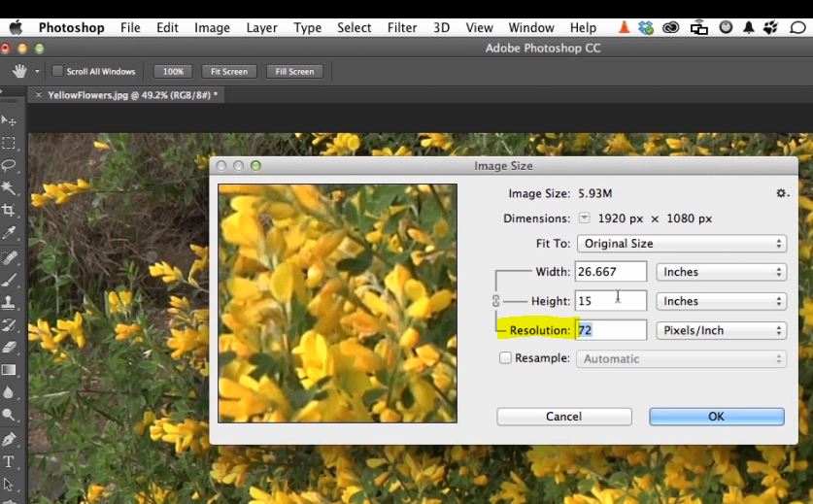Select the Move tool
The height and width of the screenshot is (504, 813).
tap(9, 120)
